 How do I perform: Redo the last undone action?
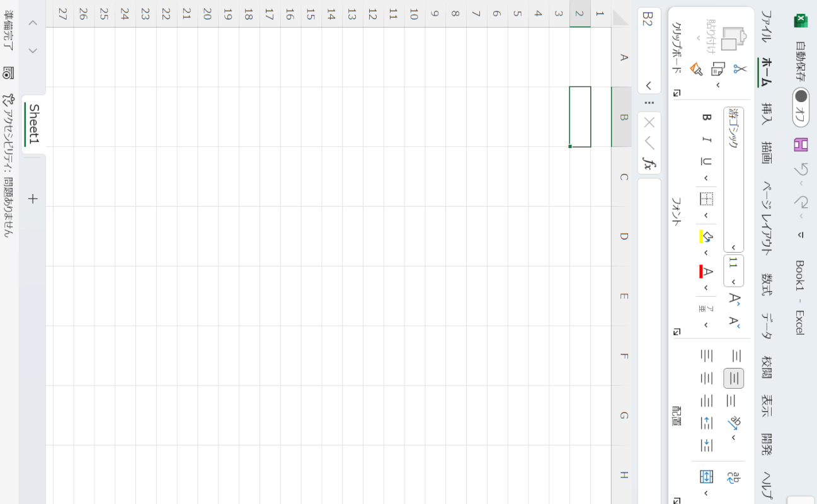coord(801,202)
